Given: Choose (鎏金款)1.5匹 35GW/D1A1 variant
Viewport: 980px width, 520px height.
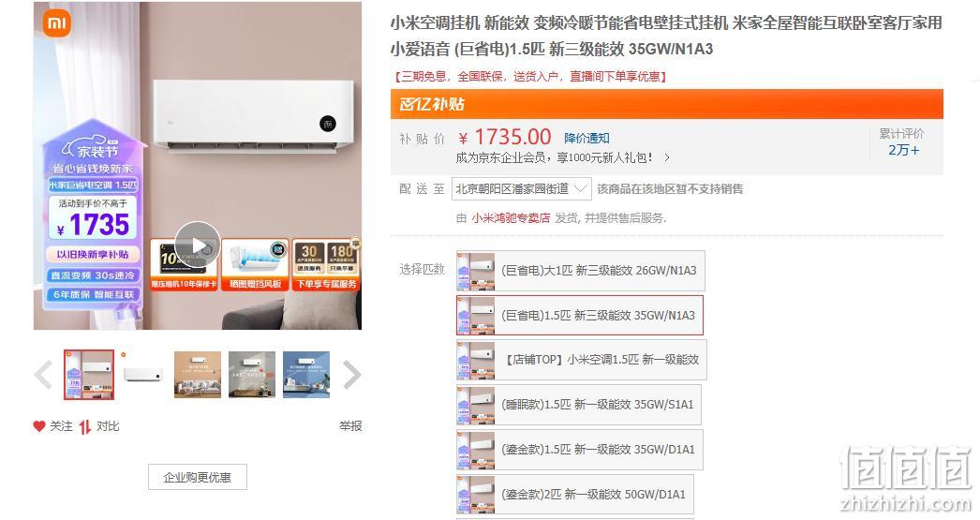Looking at the screenshot, I should click(579, 450).
